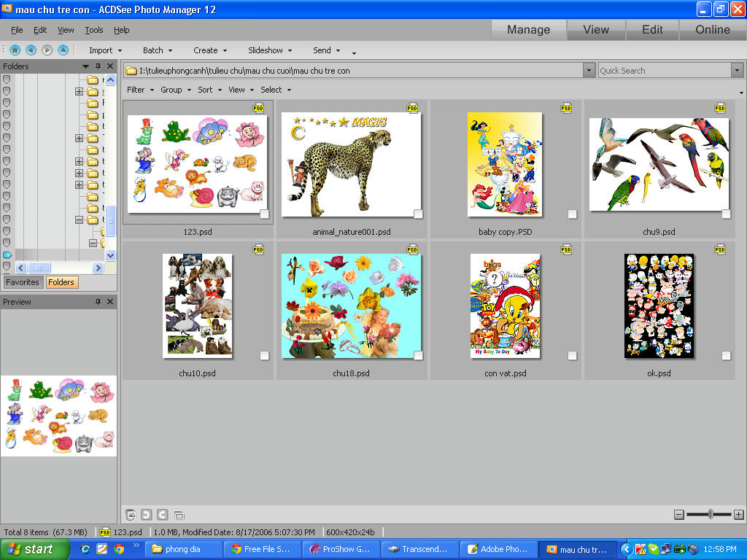
Task: Go forward with the Forward arrow icon
Action: coord(47,50)
